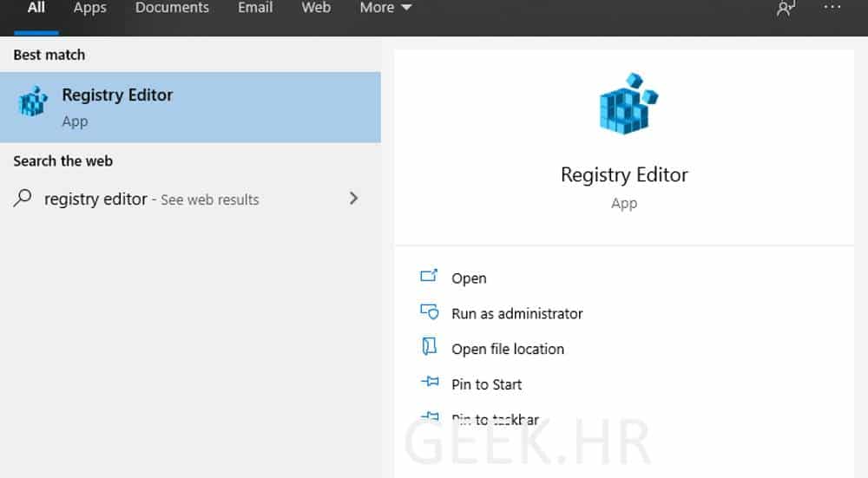The height and width of the screenshot is (478, 868).
Task: Select the All search filter tab
Action: tap(36, 8)
